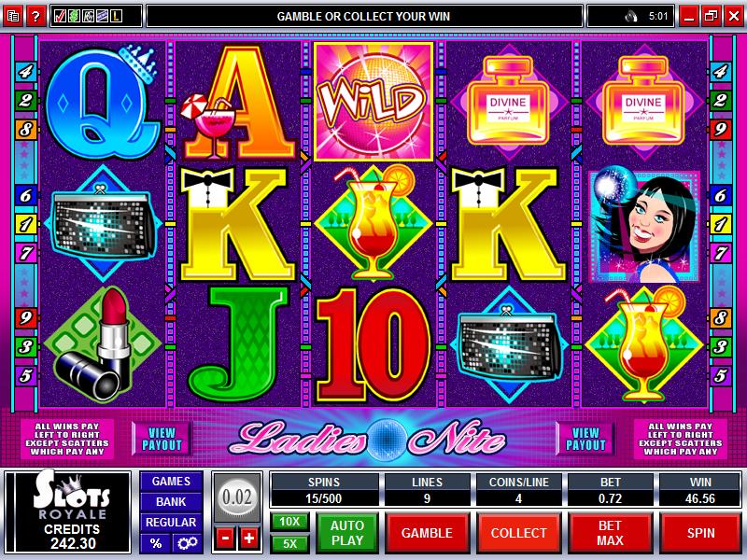
Task: Click the red checkmark status icon
Action: click(60, 17)
